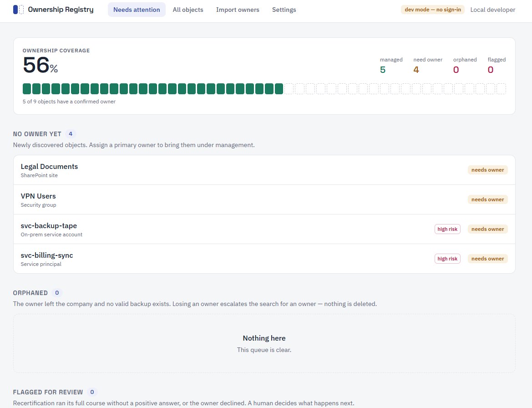Click the FLAGGED FOR REVIEW section heading

click(x=48, y=393)
